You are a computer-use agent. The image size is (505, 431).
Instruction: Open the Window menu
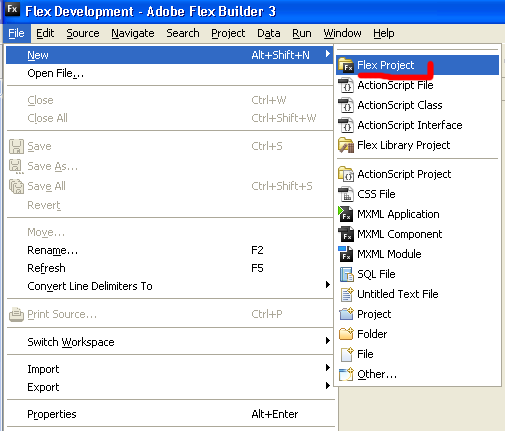click(x=342, y=33)
